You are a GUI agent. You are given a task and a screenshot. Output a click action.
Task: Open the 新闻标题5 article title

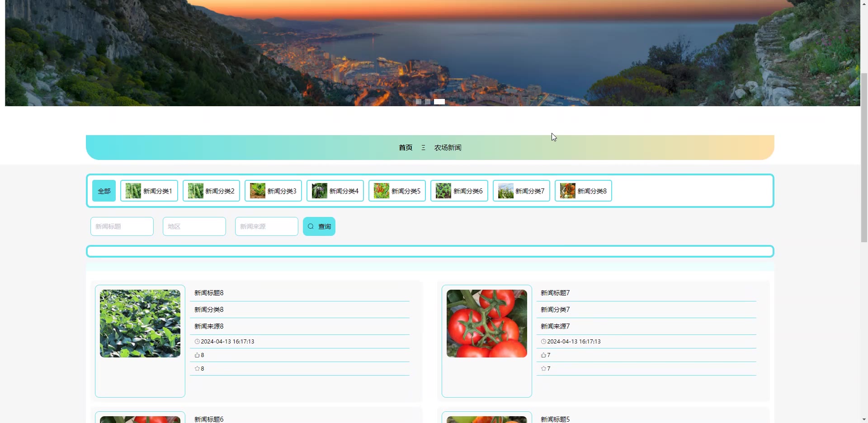tap(555, 419)
